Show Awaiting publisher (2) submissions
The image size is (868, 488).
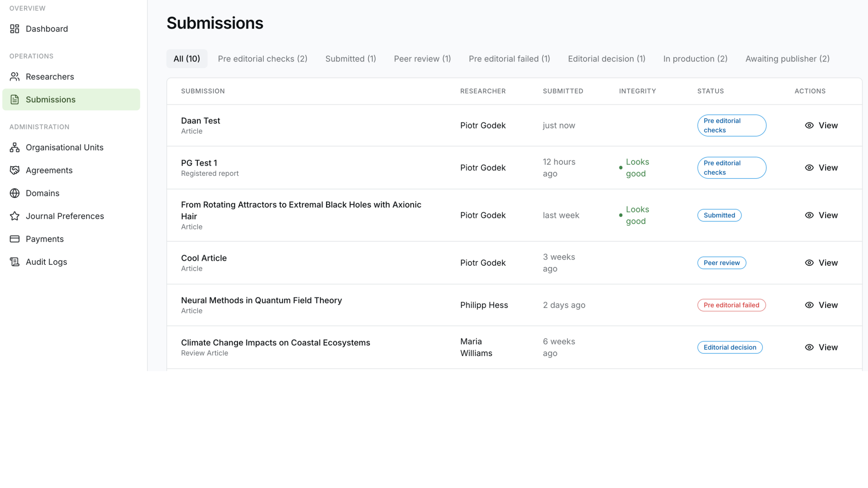(787, 59)
